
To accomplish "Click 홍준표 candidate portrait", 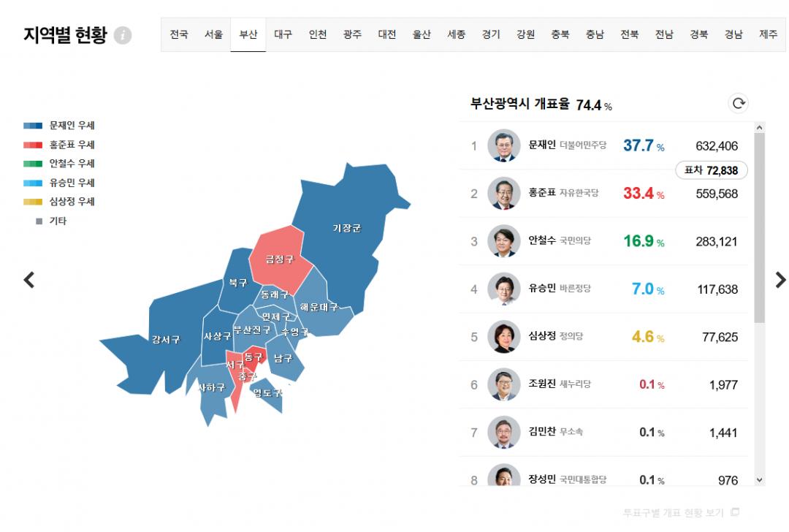I will pos(503,194).
